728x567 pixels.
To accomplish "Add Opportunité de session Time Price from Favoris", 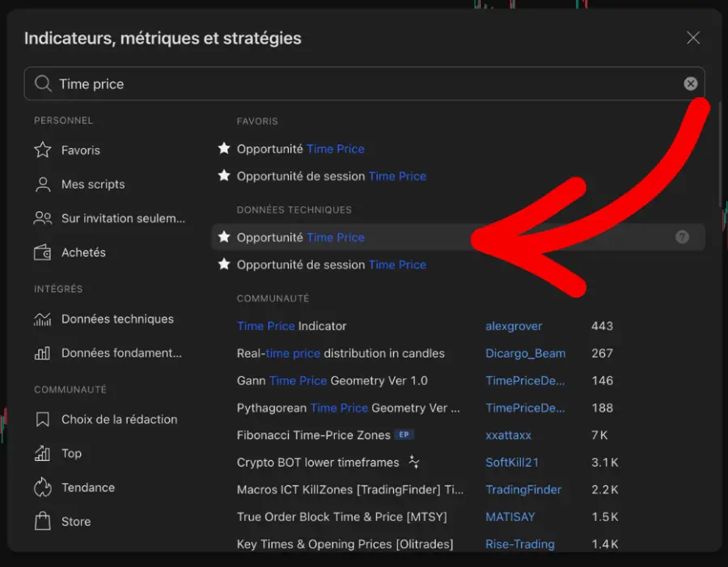I will click(x=332, y=176).
